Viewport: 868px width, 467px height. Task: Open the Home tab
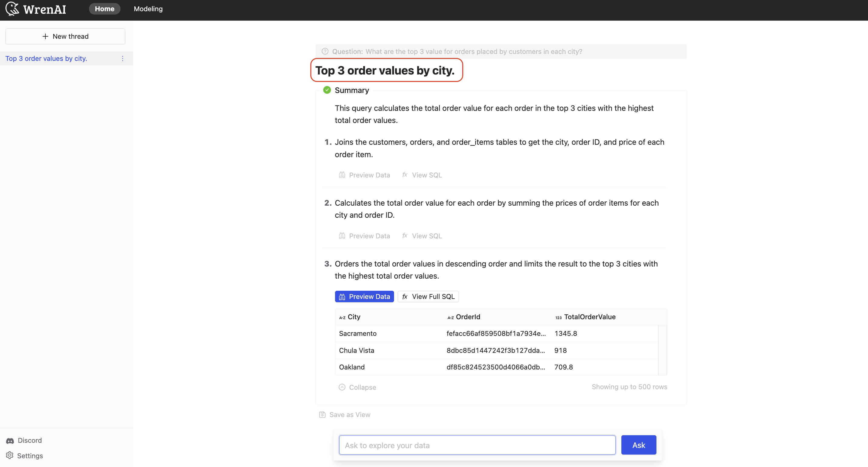pos(104,9)
